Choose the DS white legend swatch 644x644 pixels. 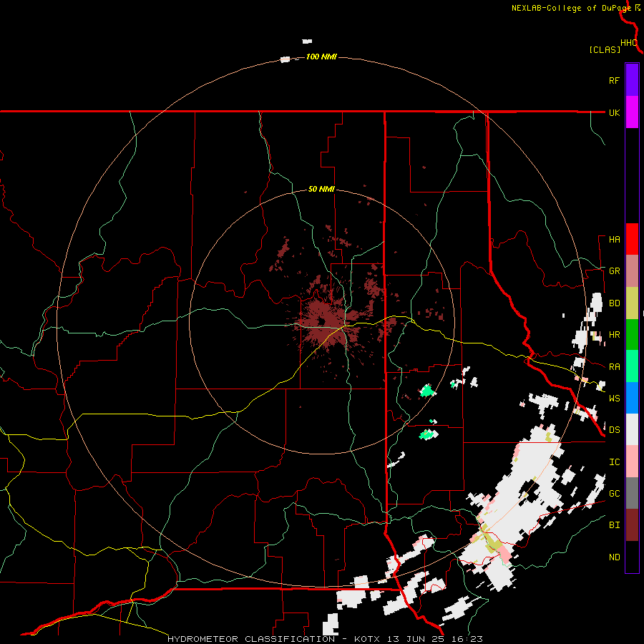click(632, 429)
